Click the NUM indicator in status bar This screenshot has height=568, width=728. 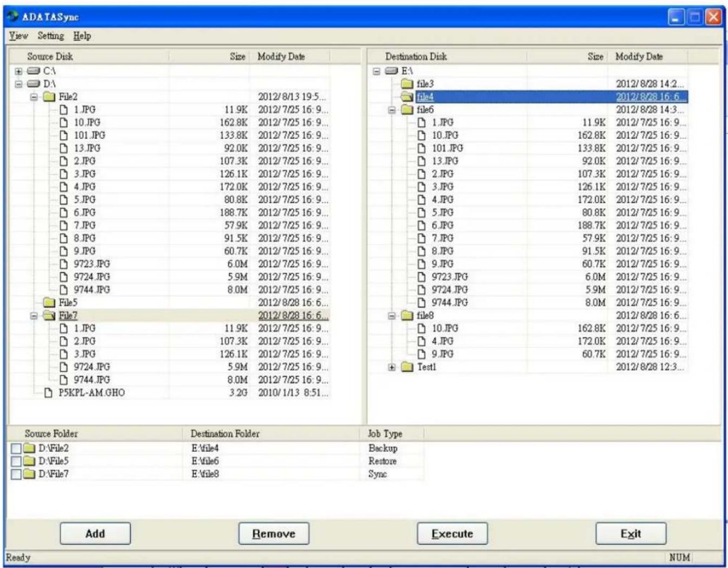pos(679,557)
